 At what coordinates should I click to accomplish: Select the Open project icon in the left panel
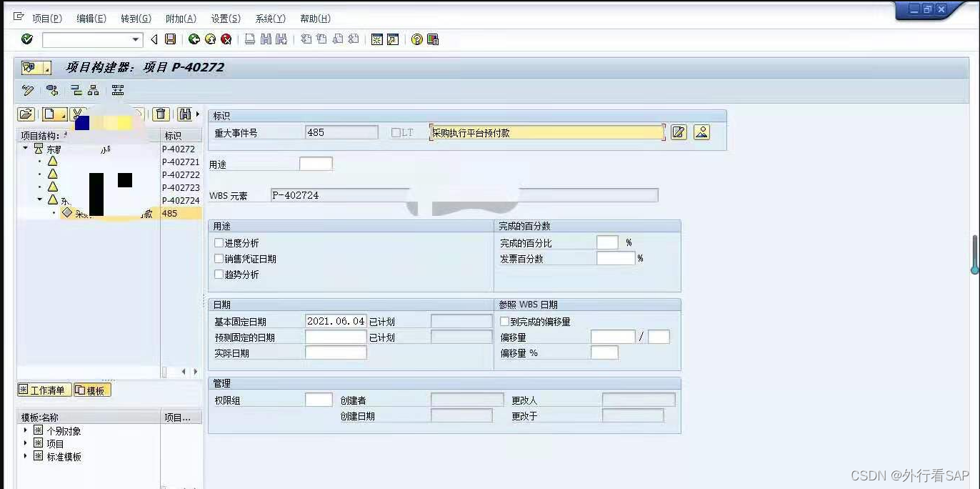pyautogui.click(x=26, y=113)
